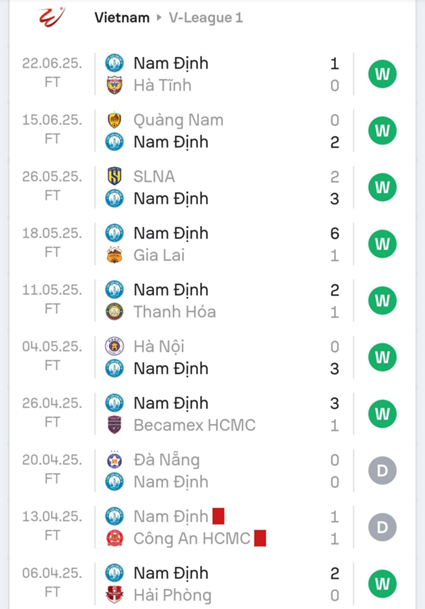
Task: Select the Đà Nẵng team crest
Action: point(115,460)
